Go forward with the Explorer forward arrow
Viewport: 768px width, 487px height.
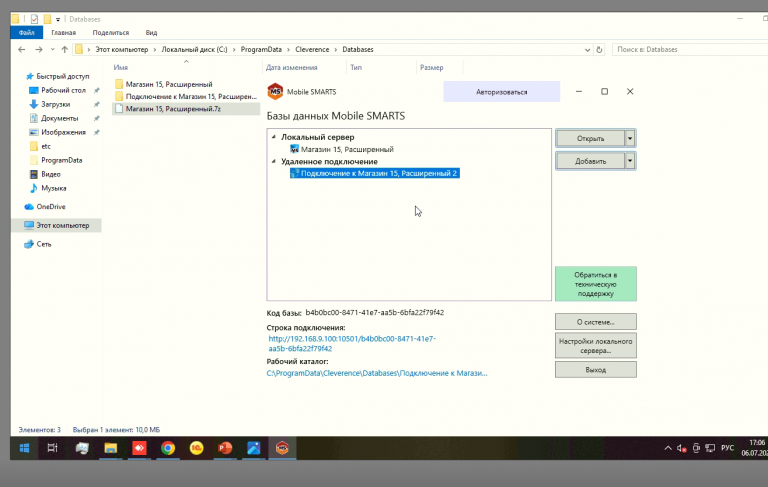click(39, 49)
